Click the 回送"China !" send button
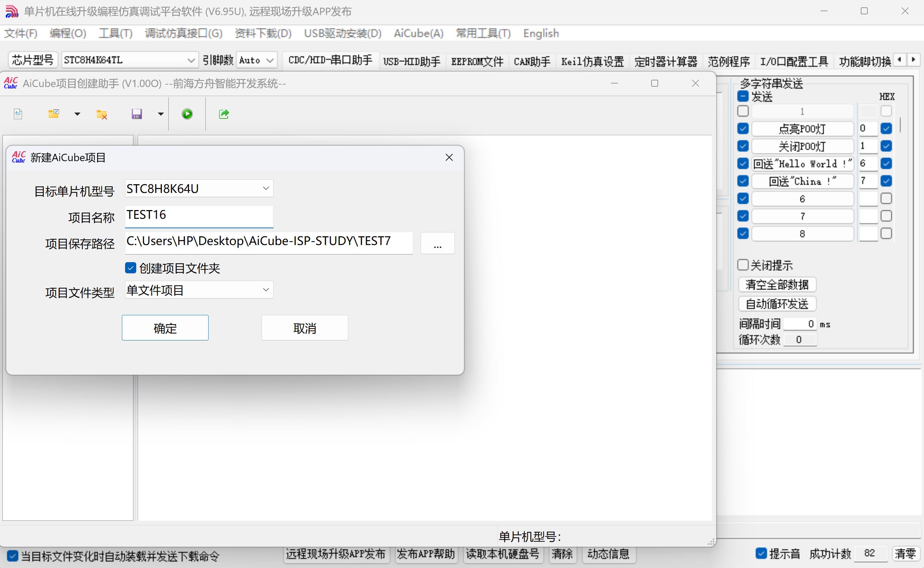This screenshot has width=924, height=568. click(802, 181)
